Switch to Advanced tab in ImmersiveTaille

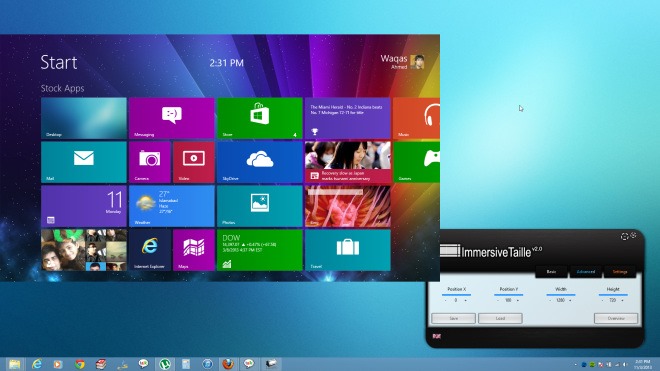click(585, 272)
